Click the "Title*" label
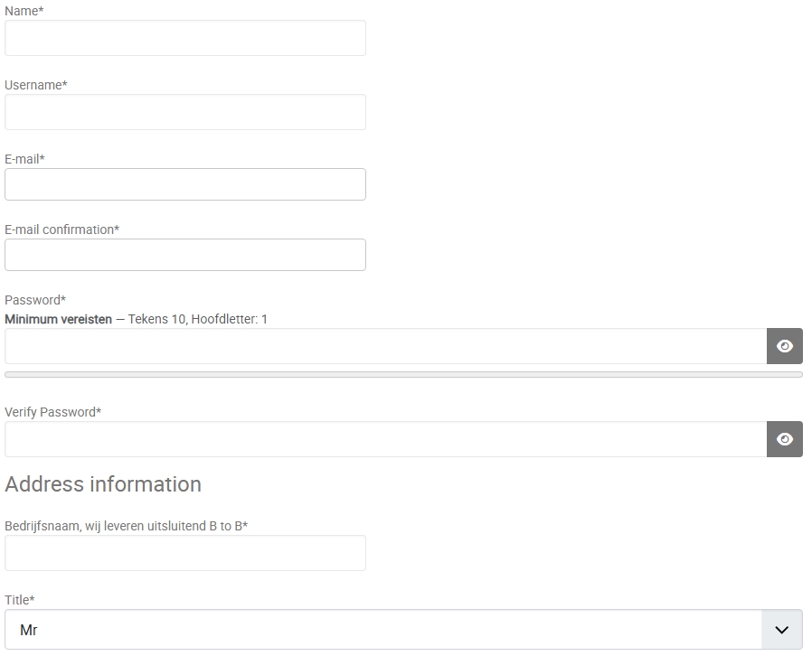The height and width of the screenshot is (656, 812). 20,600
